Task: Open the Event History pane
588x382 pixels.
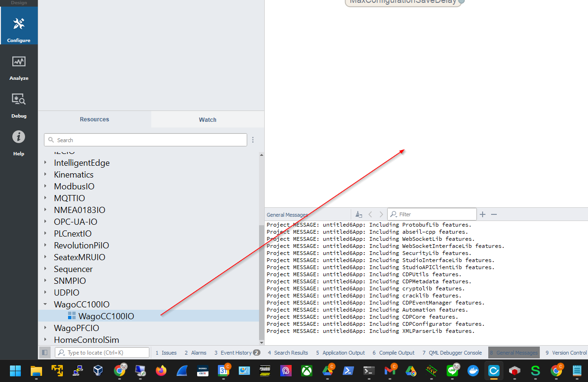Action: 237,353
